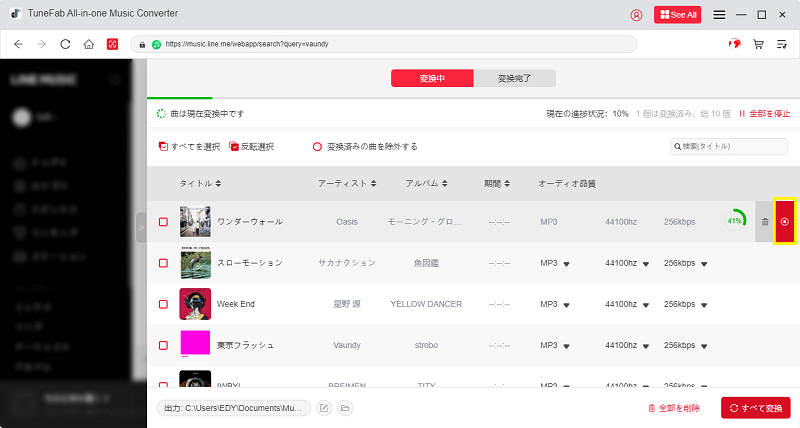Select the Vaundy artist cell

tap(347, 345)
